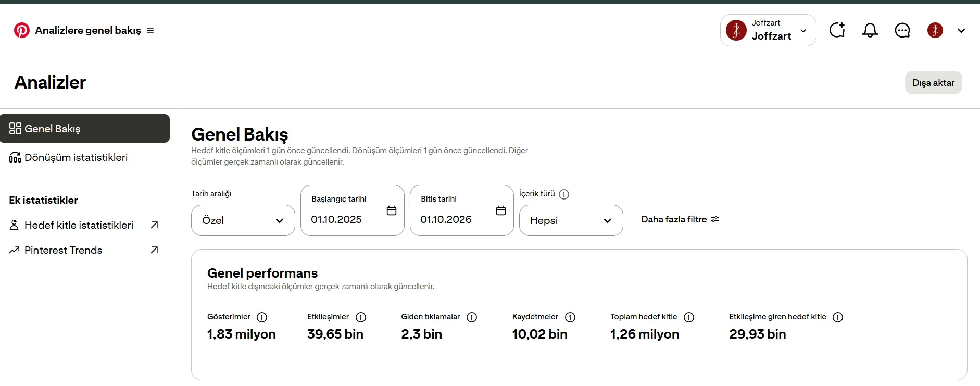Open calendar icon in Başlangıç tarihi
The image size is (980, 386).
tap(392, 210)
